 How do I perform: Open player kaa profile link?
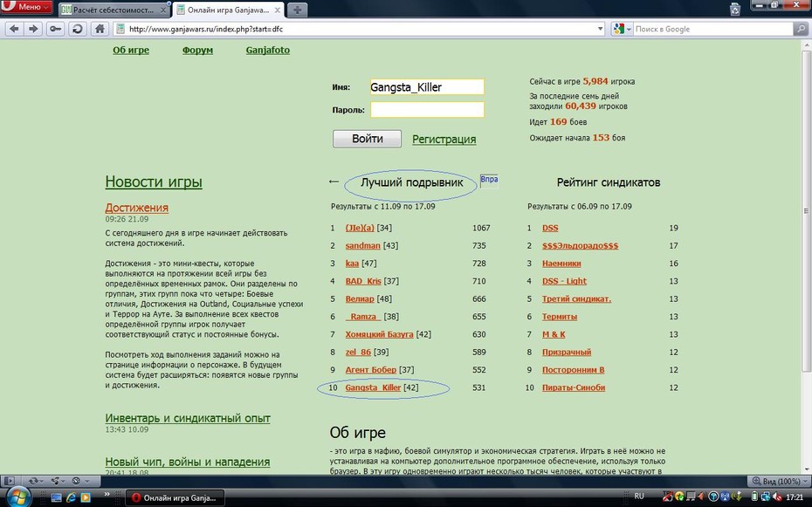352,264
